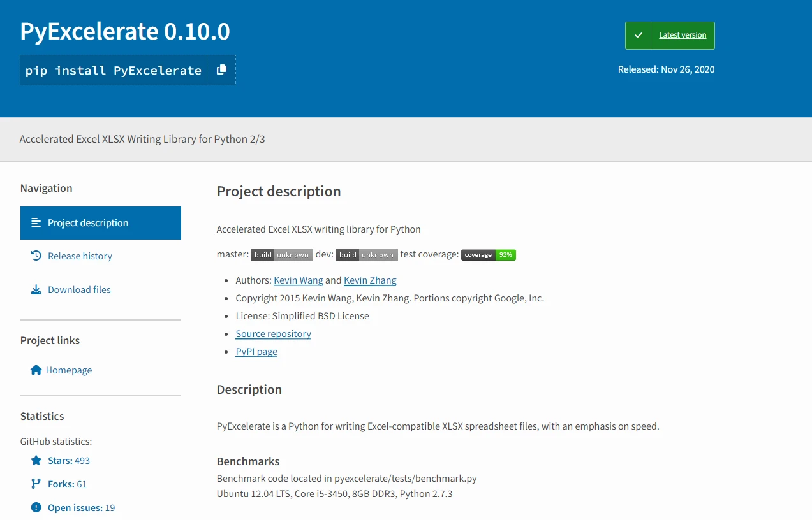
Task: Click the coverage 92% badge
Action: [488, 255]
